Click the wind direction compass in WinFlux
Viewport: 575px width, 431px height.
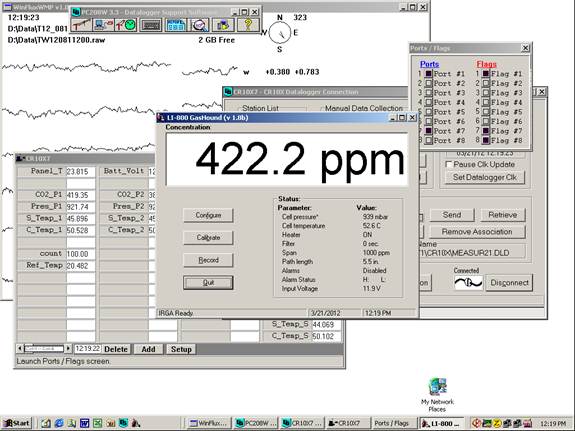280,33
